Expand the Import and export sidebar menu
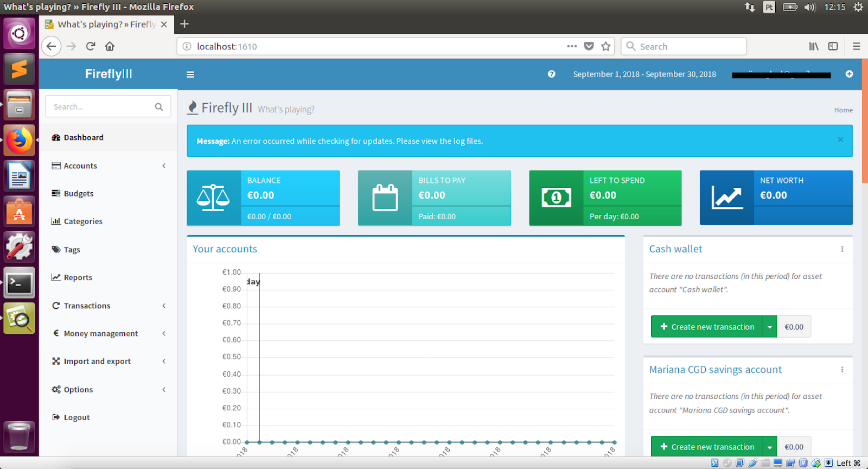The height and width of the screenshot is (469, 868). pos(108,361)
